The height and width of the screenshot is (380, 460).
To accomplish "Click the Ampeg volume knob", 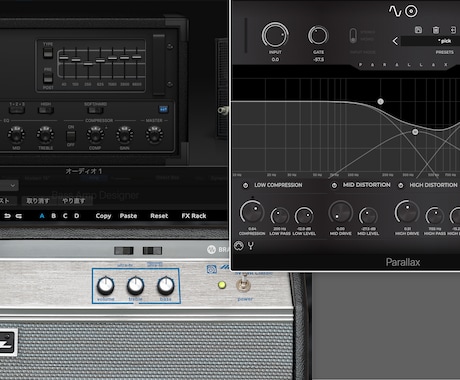I will click(x=105, y=286).
